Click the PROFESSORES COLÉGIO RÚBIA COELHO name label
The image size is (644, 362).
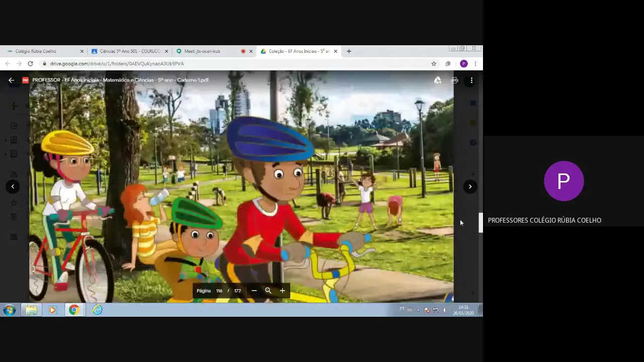tap(544, 220)
